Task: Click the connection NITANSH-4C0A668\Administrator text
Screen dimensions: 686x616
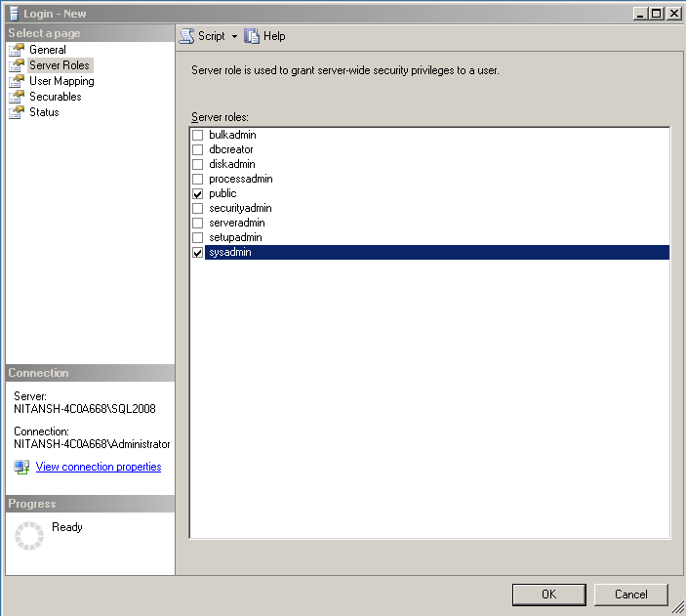Action: 92,444
